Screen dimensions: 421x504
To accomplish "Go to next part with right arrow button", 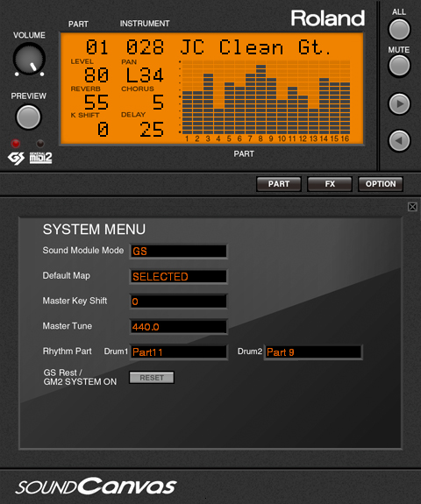I will click(399, 103).
